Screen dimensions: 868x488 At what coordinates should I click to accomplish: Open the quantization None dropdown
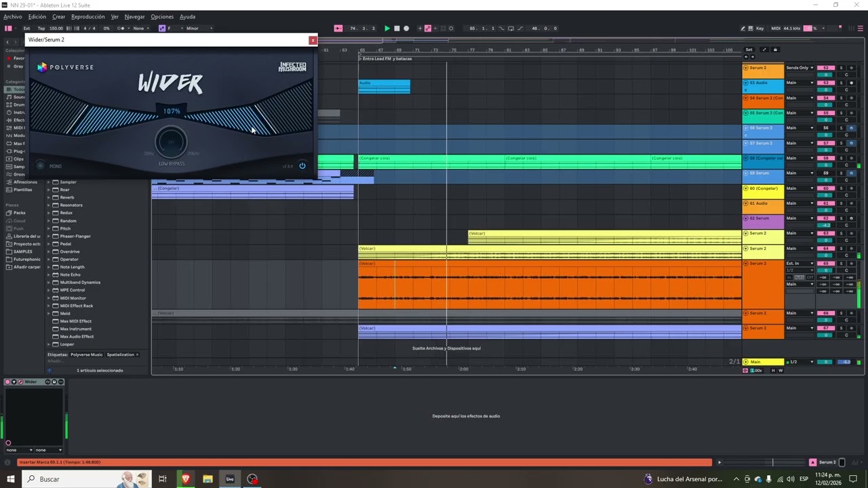click(141, 28)
